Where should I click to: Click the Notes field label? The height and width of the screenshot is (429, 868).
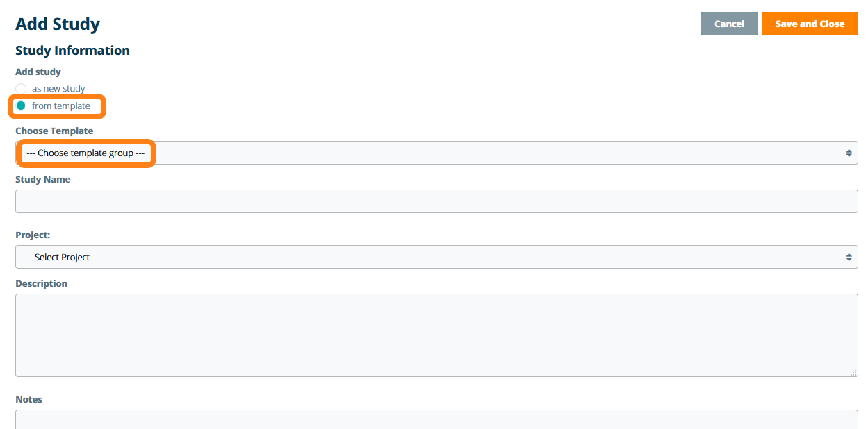click(29, 399)
